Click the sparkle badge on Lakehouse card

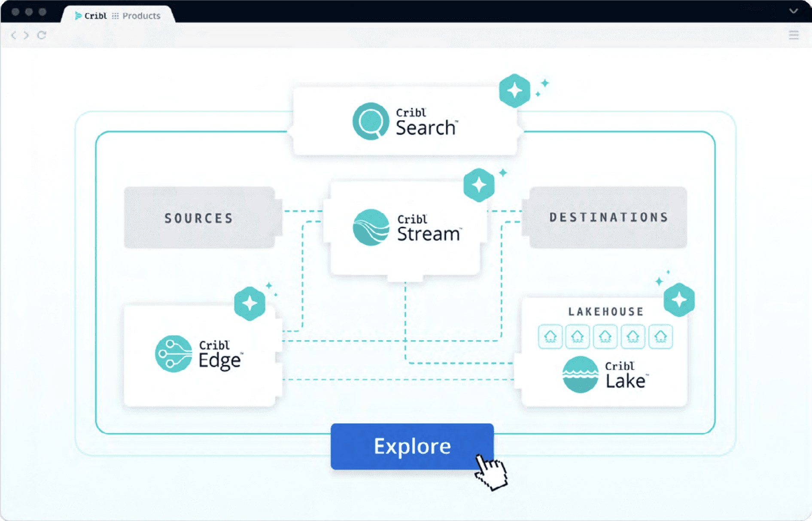click(x=679, y=300)
